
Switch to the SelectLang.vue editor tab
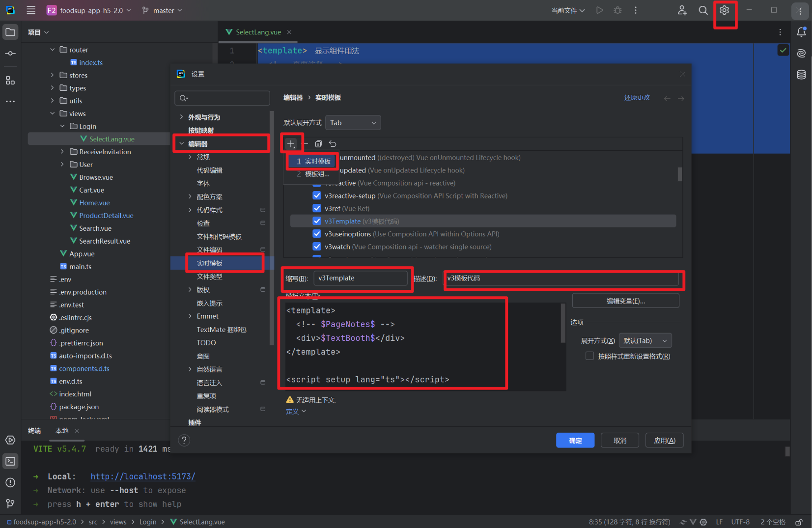[x=258, y=32]
